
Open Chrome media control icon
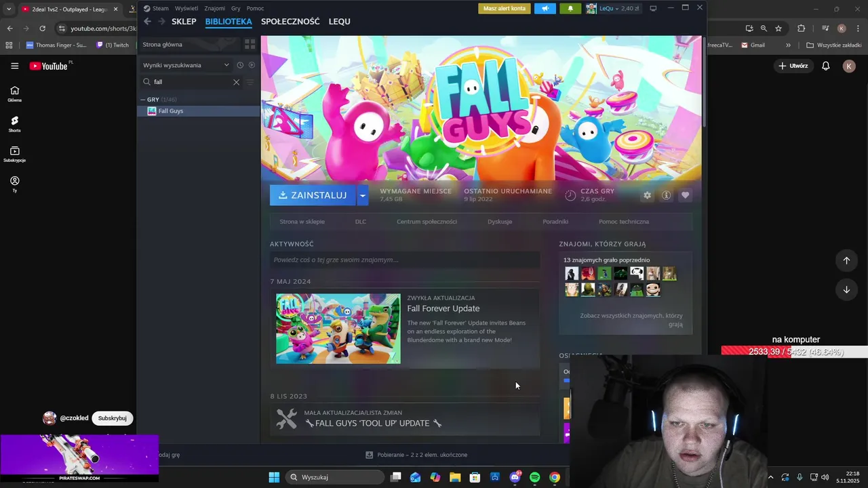click(x=825, y=28)
